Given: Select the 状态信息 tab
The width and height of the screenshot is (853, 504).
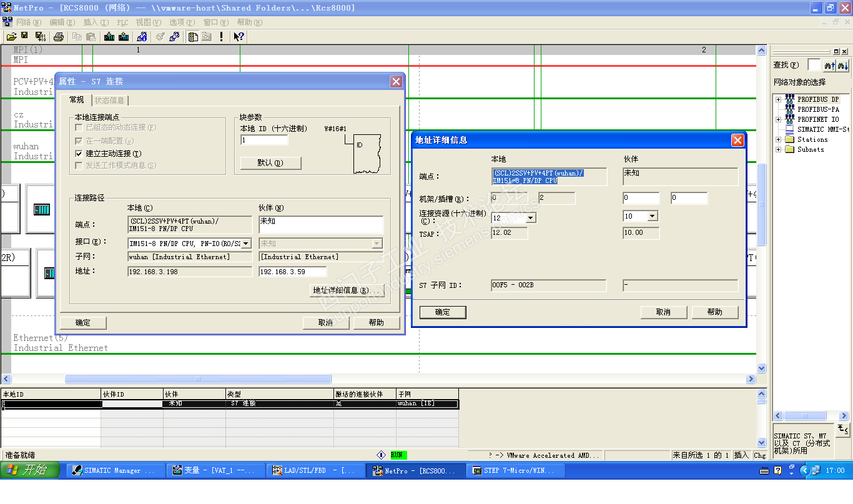Looking at the screenshot, I should pyautogui.click(x=110, y=101).
